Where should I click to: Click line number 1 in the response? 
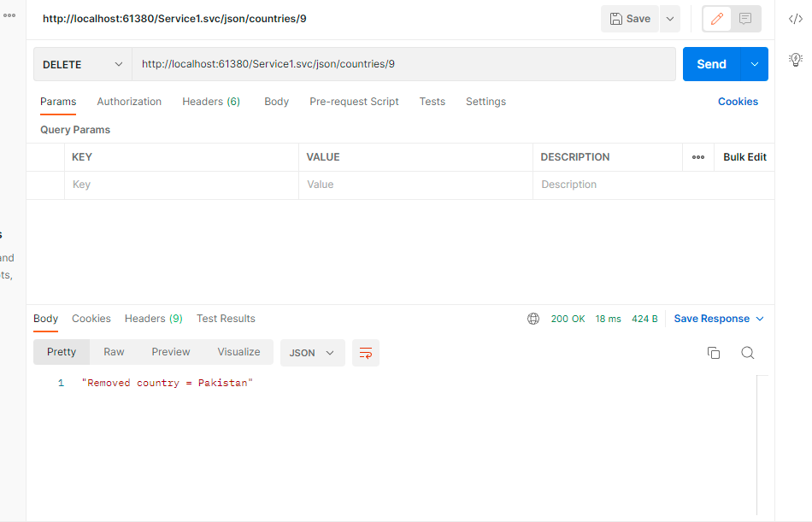pos(61,383)
